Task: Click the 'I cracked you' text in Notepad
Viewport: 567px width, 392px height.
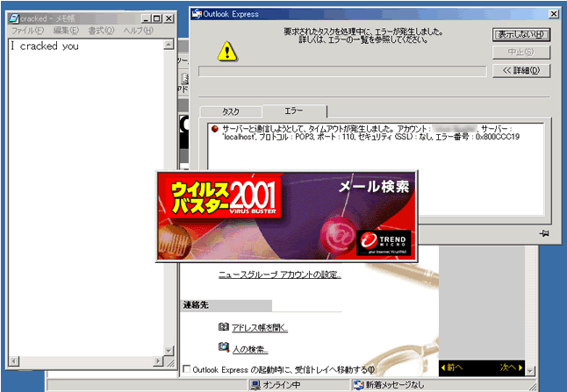Action: coord(45,46)
